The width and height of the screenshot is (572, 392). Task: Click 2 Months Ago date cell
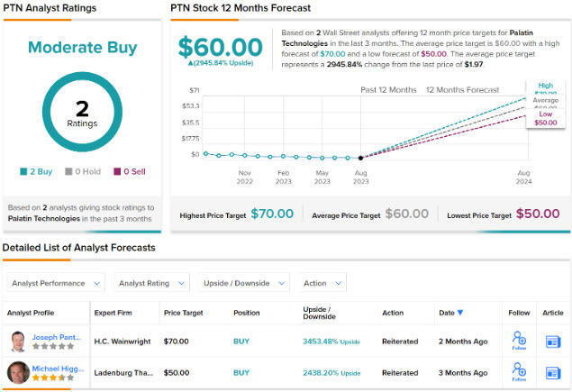463,342
